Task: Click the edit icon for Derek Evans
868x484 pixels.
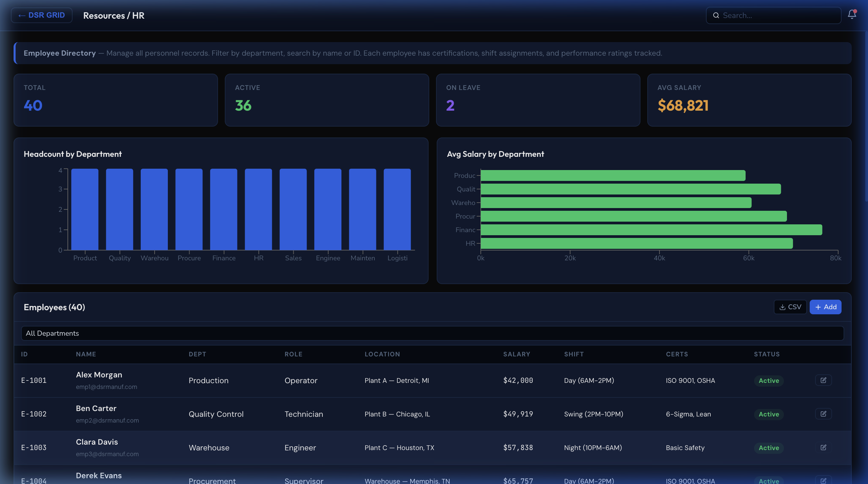Action: (x=823, y=480)
